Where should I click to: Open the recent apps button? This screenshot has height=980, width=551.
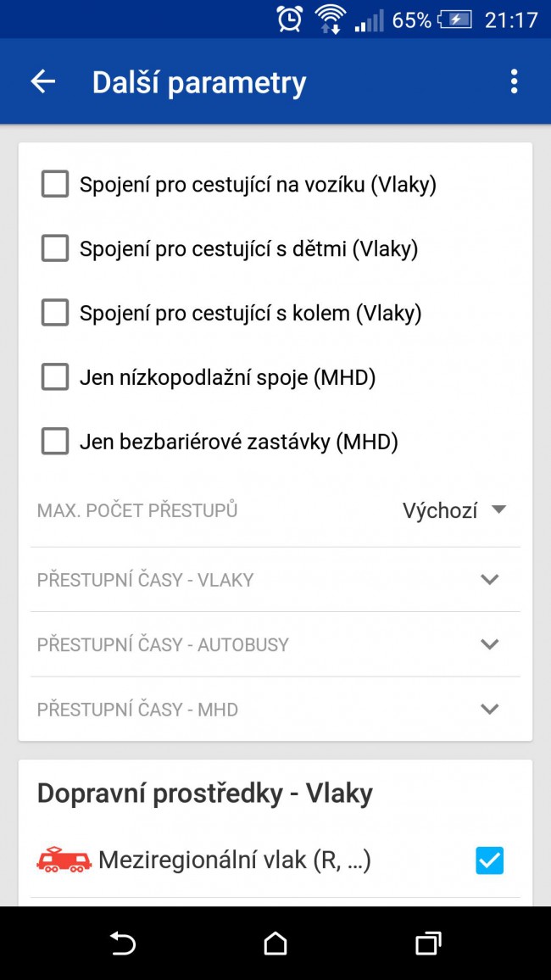point(428,943)
